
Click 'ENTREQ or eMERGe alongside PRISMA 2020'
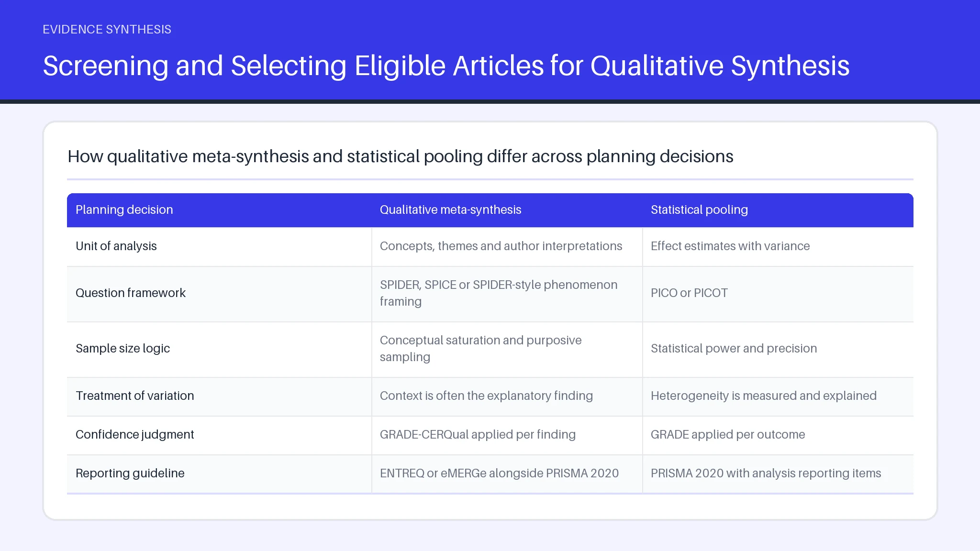499,473
